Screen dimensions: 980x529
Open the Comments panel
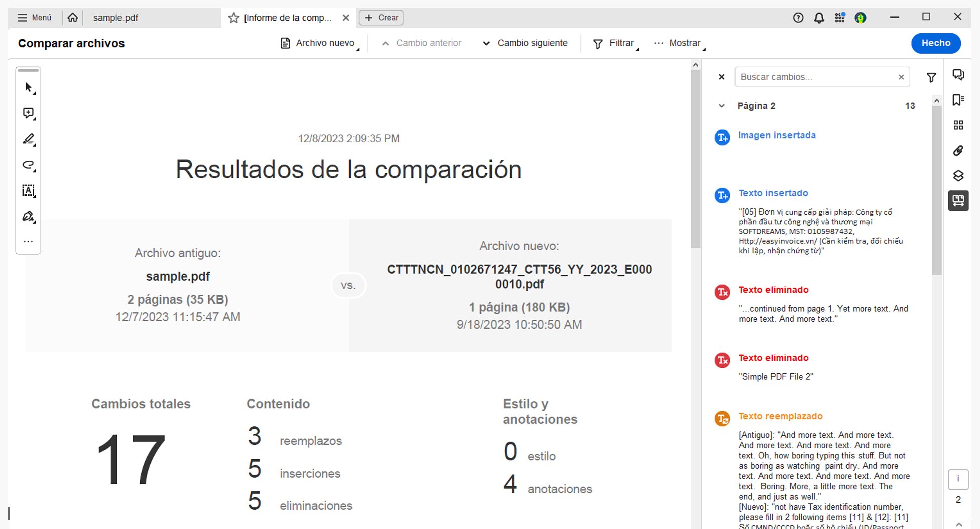tap(958, 74)
